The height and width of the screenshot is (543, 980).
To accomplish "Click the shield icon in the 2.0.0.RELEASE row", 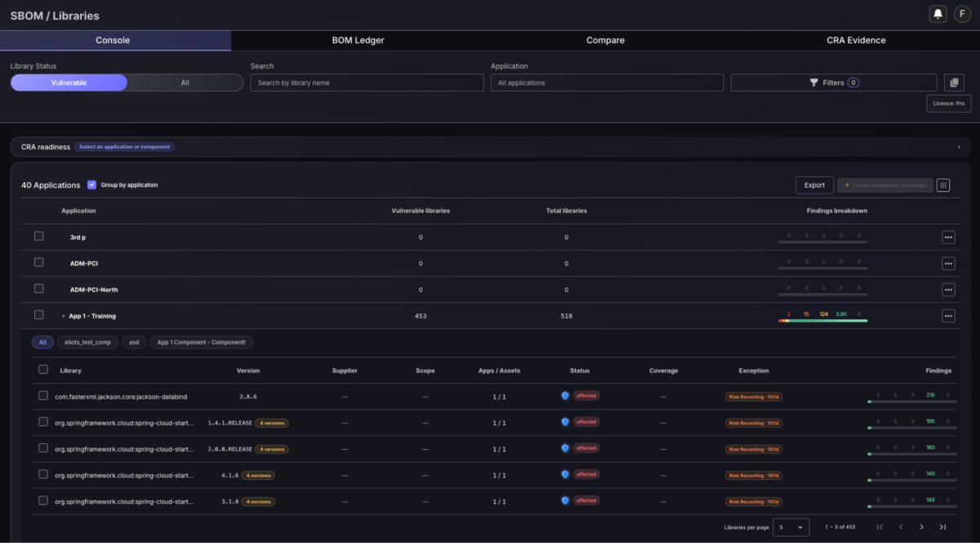I will click(565, 448).
